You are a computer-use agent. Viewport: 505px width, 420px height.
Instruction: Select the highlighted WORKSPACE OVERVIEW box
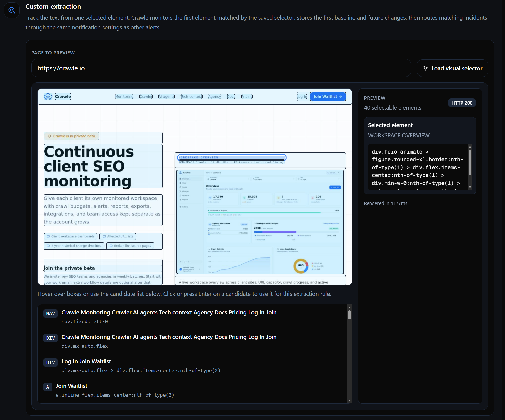(x=232, y=158)
